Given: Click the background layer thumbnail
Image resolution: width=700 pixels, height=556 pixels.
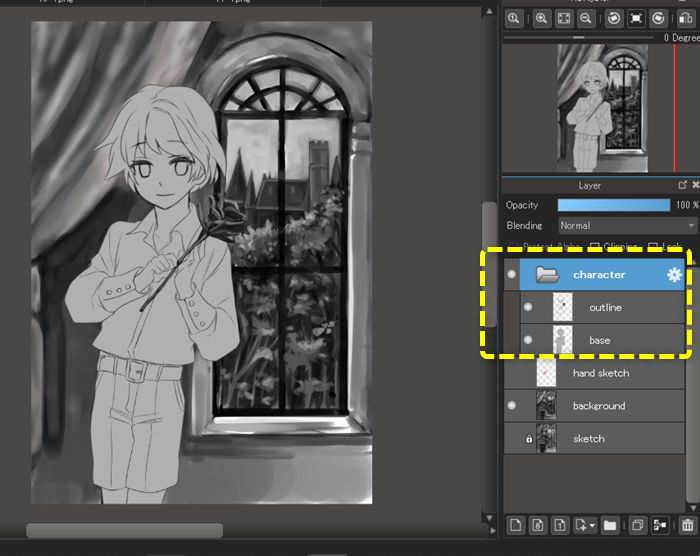Looking at the screenshot, I should (546, 406).
